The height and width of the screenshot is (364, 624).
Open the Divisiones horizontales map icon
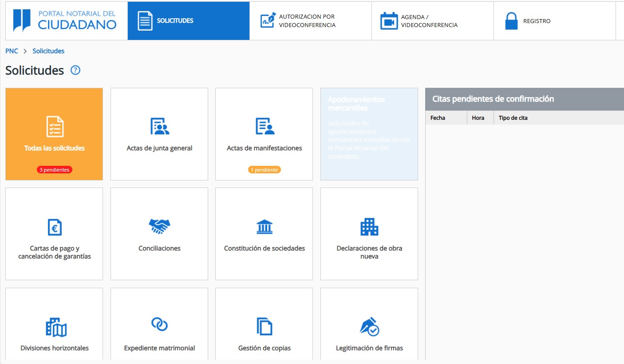tap(56, 327)
